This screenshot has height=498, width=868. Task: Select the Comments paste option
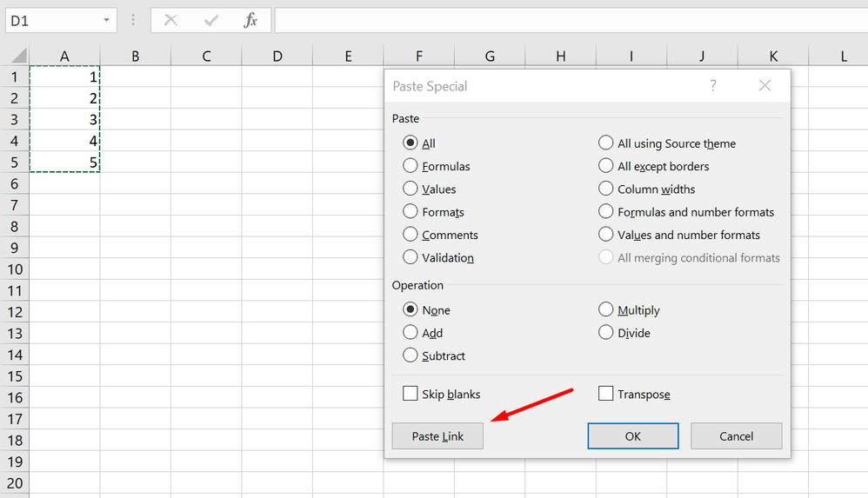[x=411, y=234]
